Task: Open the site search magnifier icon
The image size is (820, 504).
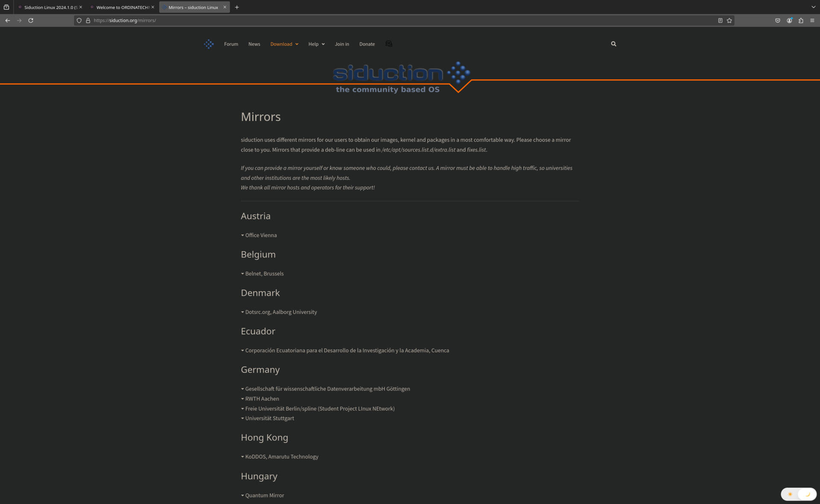Action: (x=614, y=44)
